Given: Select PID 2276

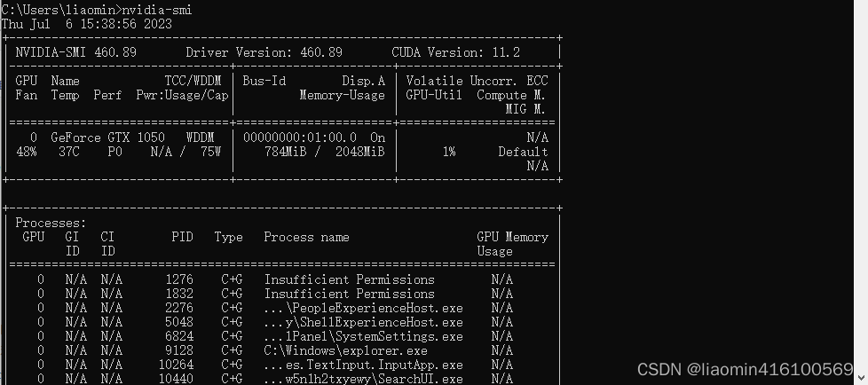Looking at the screenshot, I should [179, 308].
